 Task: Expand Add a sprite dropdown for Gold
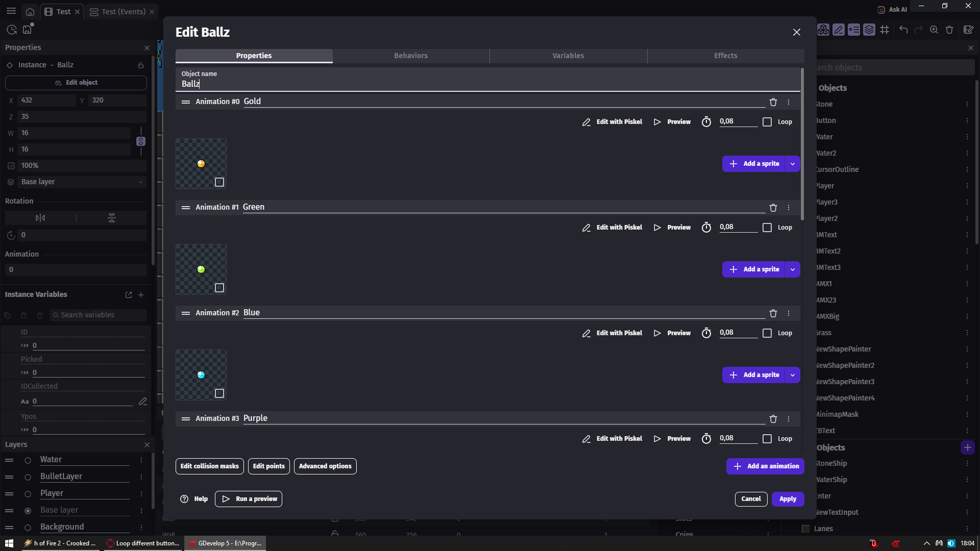[793, 164]
